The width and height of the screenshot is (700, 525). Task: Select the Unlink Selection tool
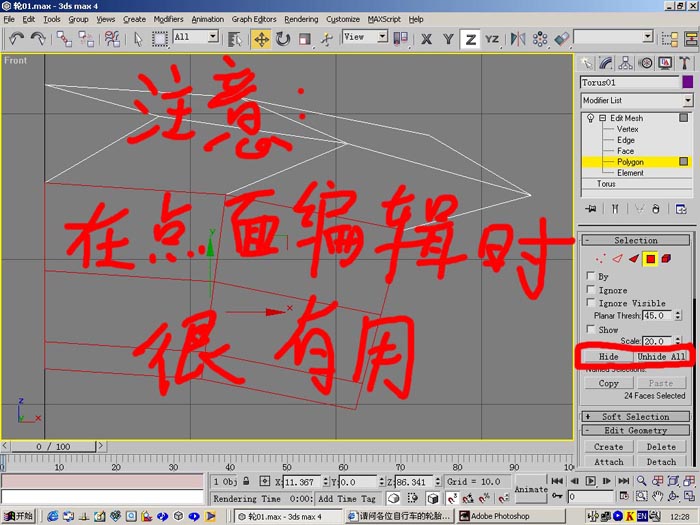tap(86, 39)
